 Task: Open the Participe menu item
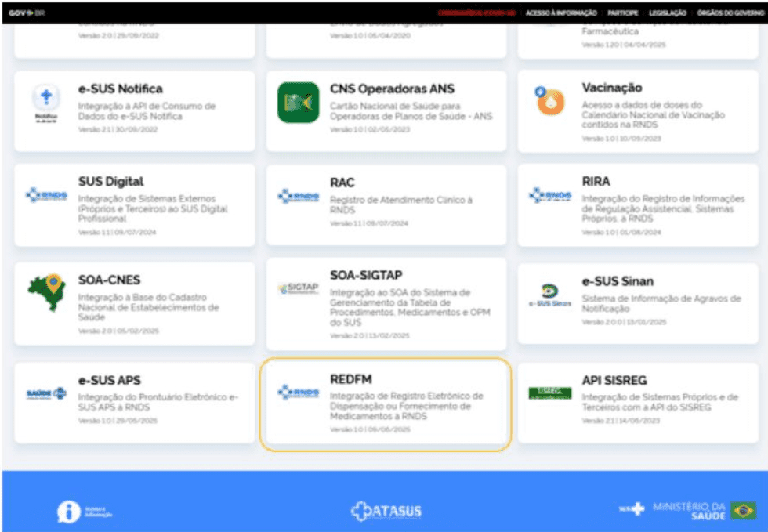pyautogui.click(x=622, y=13)
